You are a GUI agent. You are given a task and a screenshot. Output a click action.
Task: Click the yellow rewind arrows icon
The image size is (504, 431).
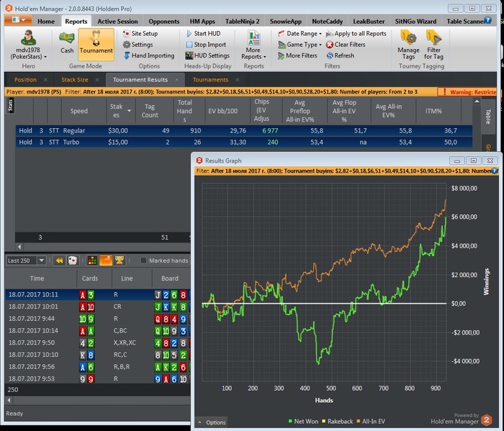60,260
